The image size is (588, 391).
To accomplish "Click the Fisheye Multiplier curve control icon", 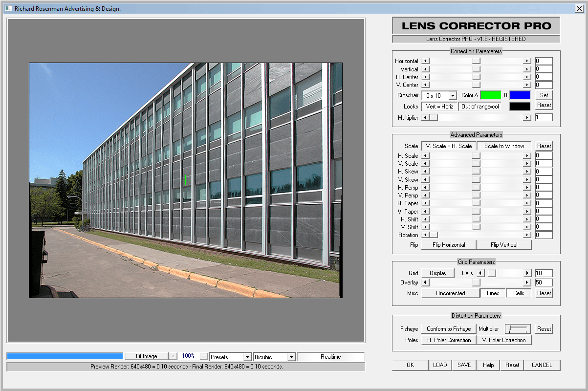I will 518,328.
